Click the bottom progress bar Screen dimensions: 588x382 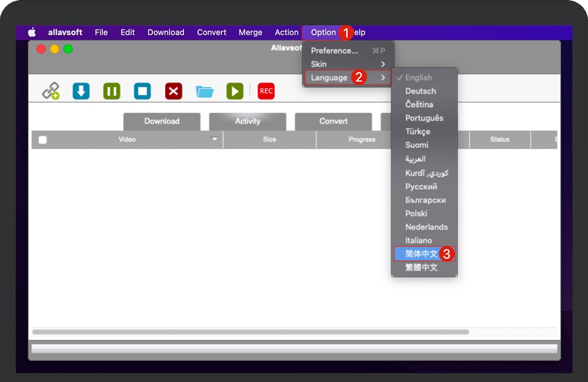294,348
